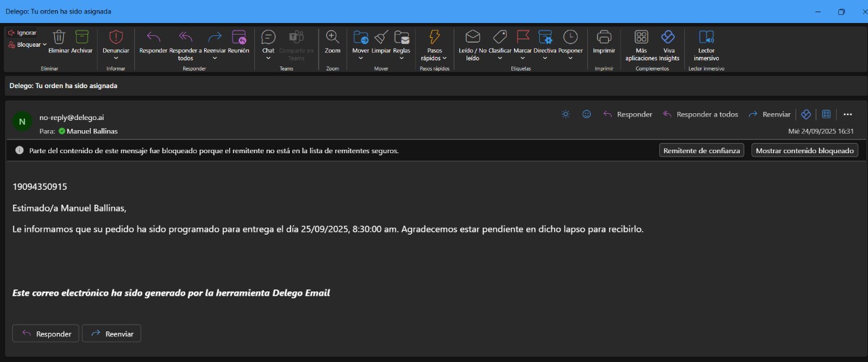Click the sender avatar circle N
The image size is (868, 362).
22,122
